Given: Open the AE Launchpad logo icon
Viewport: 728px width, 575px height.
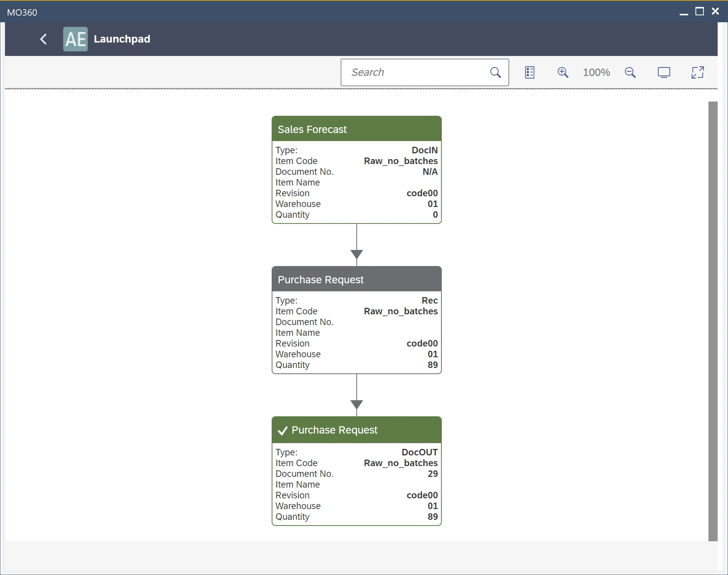Looking at the screenshot, I should tap(75, 39).
